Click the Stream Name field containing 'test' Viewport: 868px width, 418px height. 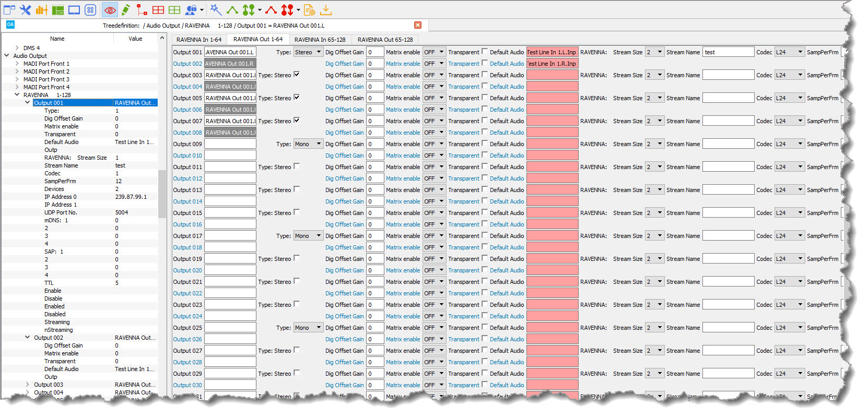[x=728, y=52]
